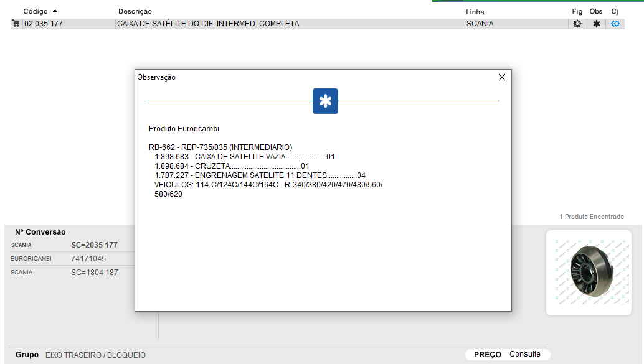Click the shopping cart icon beside 02.035.177
The height and width of the screenshot is (364, 644).
click(x=16, y=24)
